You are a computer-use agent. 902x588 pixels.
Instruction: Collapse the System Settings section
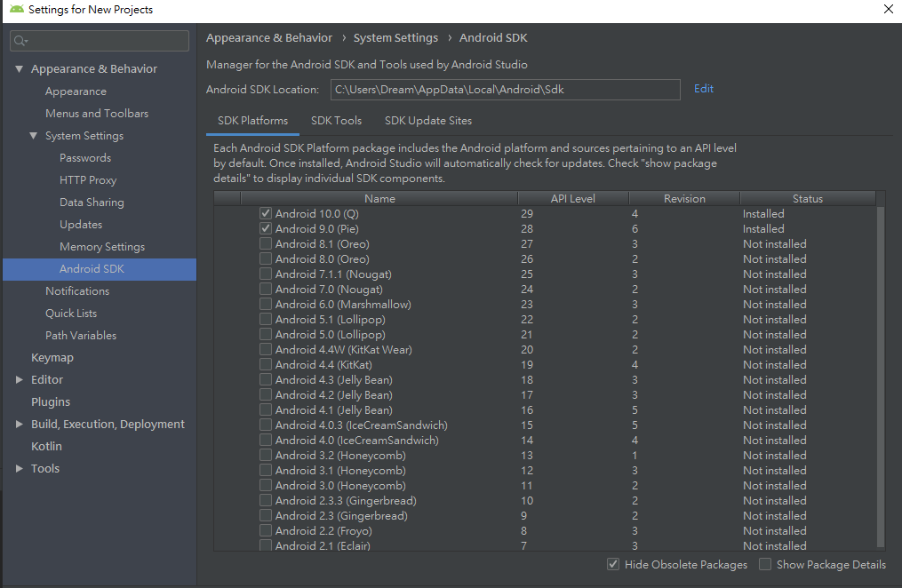point(33,135)
